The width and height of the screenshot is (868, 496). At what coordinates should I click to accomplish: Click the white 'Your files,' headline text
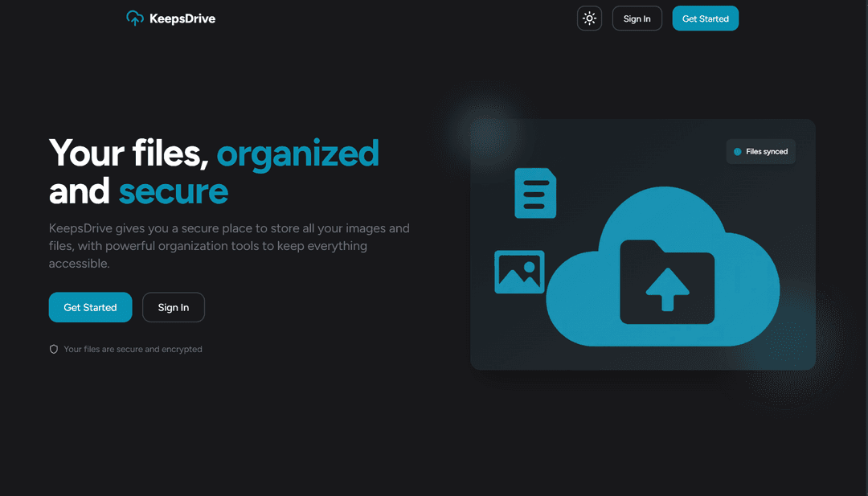(129, 153)
